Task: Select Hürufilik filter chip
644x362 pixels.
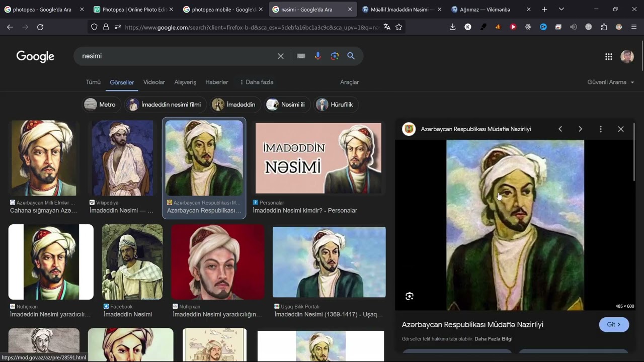Action: click(336, 105)
